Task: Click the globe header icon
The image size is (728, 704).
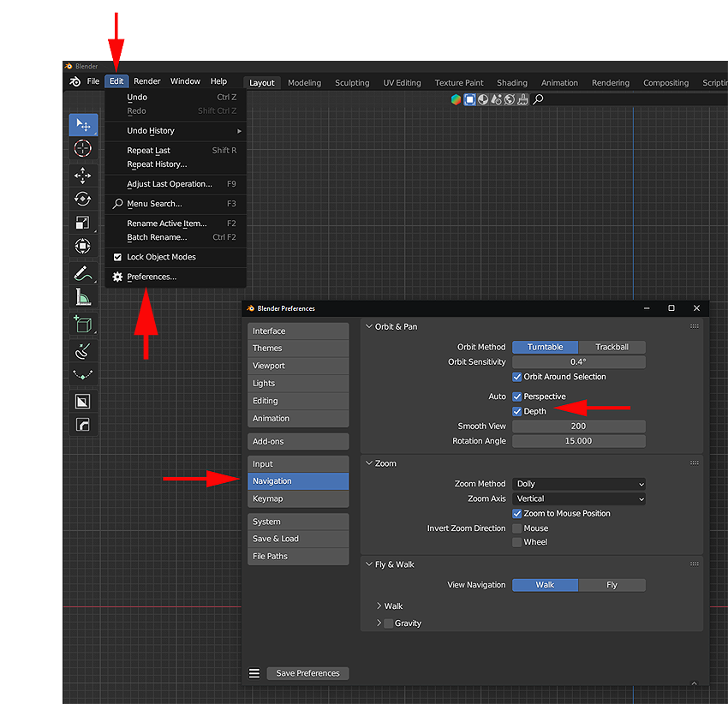Action: [510, 99]
